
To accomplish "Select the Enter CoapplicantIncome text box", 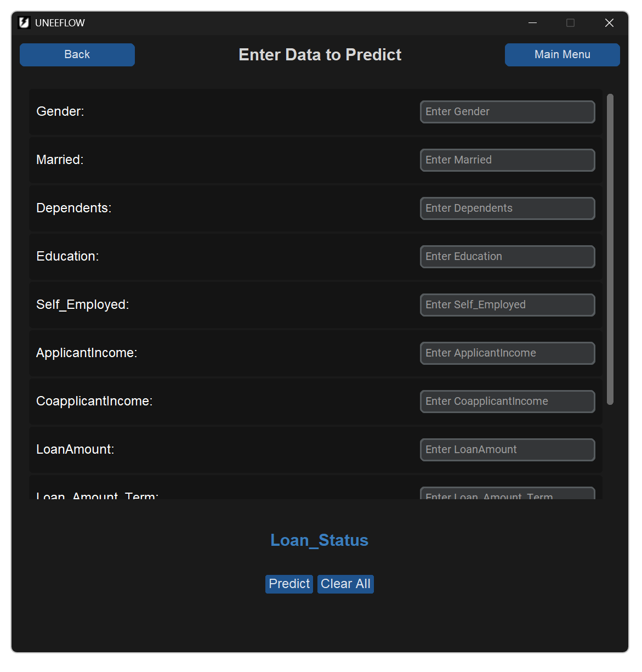I will pos(507,402).
